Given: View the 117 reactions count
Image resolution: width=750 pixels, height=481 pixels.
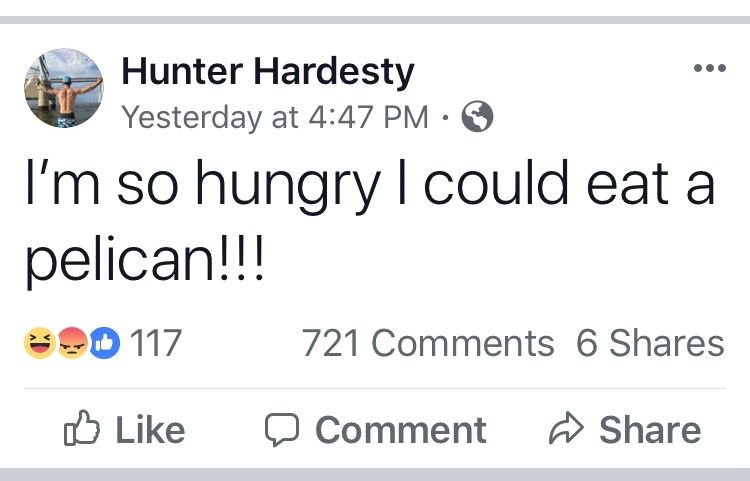Looking at the screenshot, I should click(x=156, y=344).
